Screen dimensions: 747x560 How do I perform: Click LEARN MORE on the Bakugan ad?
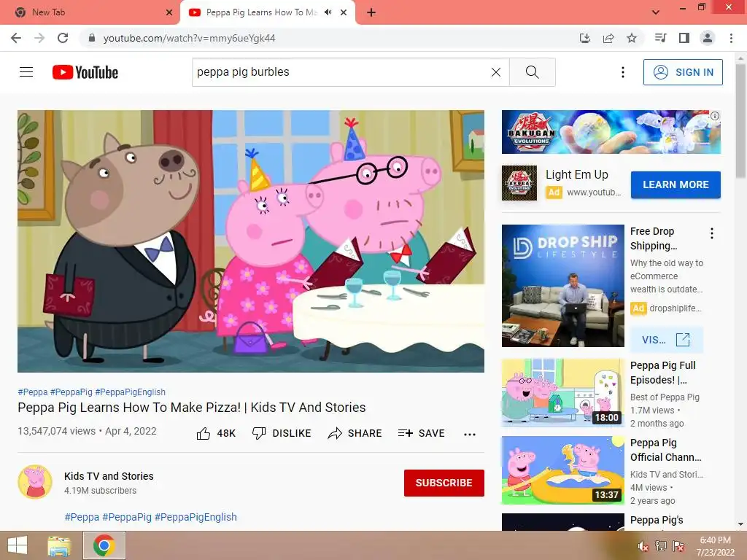tap(676, 184)
